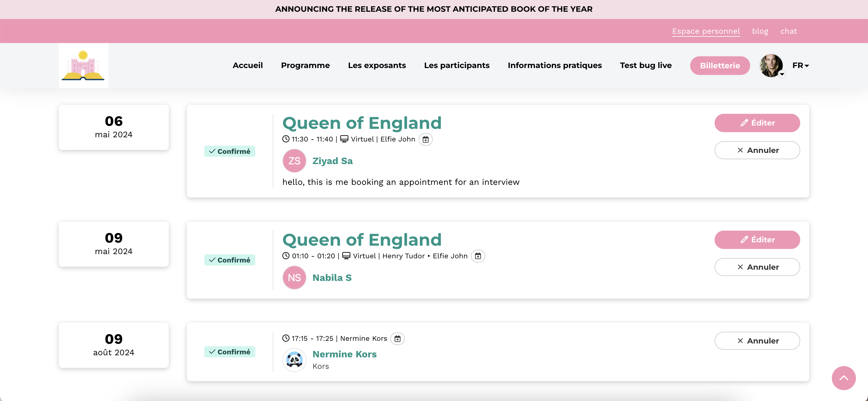Click the 11:30 - 11:40 time text
The image size is (868, 401).
(x=312, y=139)
